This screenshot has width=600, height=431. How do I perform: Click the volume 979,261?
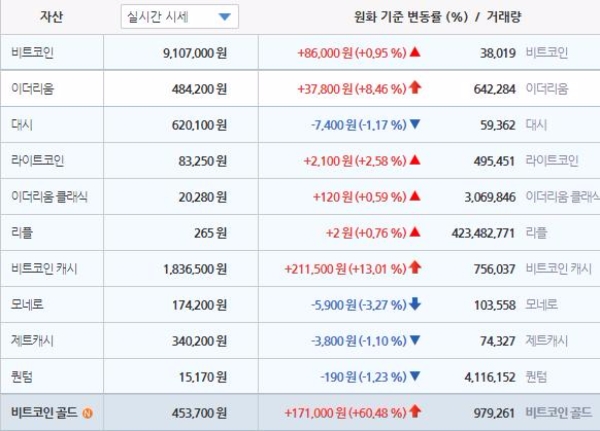(x=495, y=413)
